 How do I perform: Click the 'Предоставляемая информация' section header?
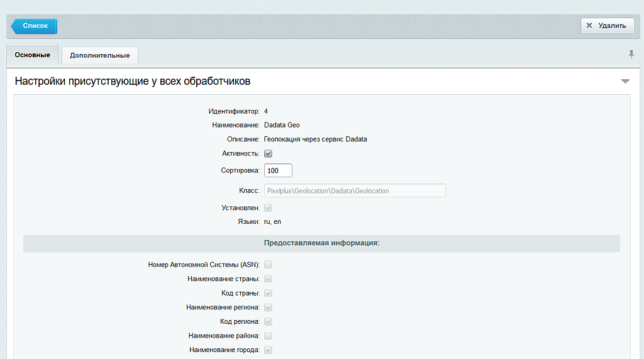click(x=321, y=243)
